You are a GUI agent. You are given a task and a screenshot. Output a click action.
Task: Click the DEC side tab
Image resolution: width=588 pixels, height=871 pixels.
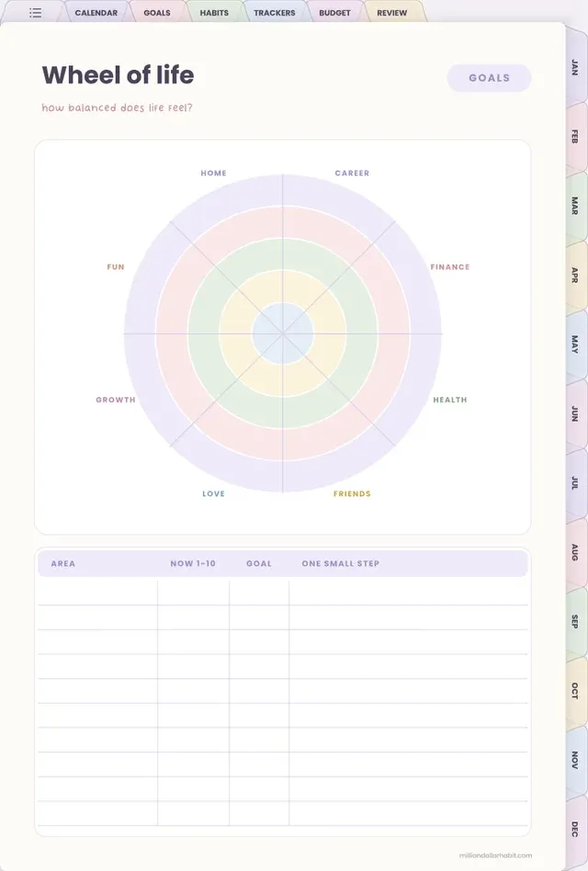click(575, 830)
